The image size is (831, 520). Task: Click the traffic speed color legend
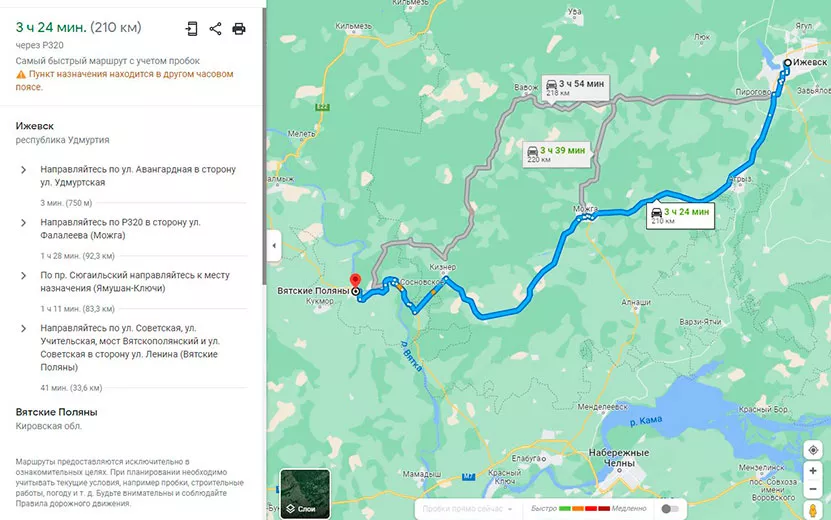point(588,509)
